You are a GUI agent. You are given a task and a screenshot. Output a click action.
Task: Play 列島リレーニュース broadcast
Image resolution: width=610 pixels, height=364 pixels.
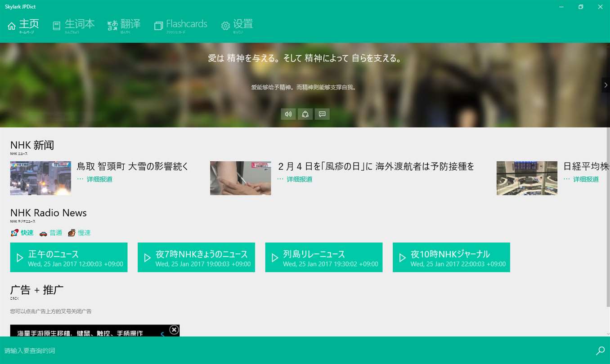[x=324, y=257]
